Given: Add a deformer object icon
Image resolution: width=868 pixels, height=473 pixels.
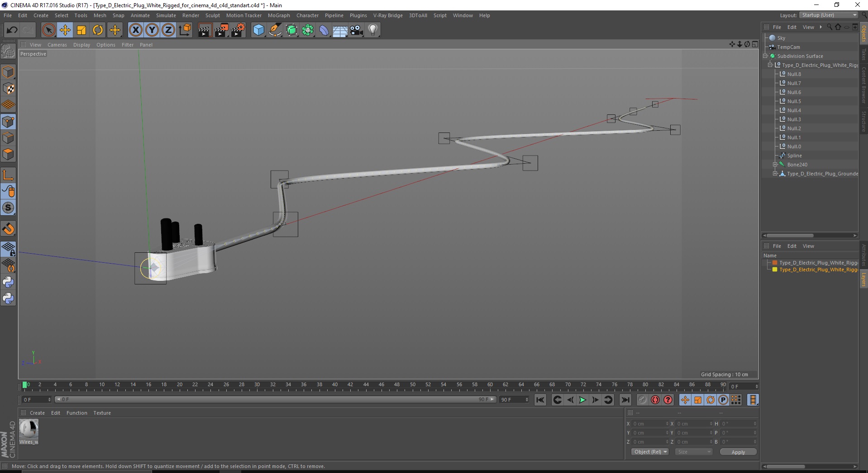Looking at the screenshot, I should click(324, 30).
